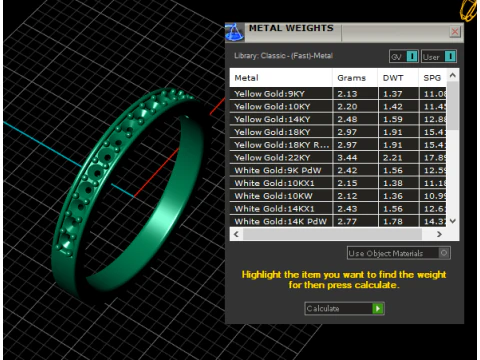Select the Yellow Gold:18KY R... row
The height and width of the screenshot is (360, 480).
(x=338, y=145)
